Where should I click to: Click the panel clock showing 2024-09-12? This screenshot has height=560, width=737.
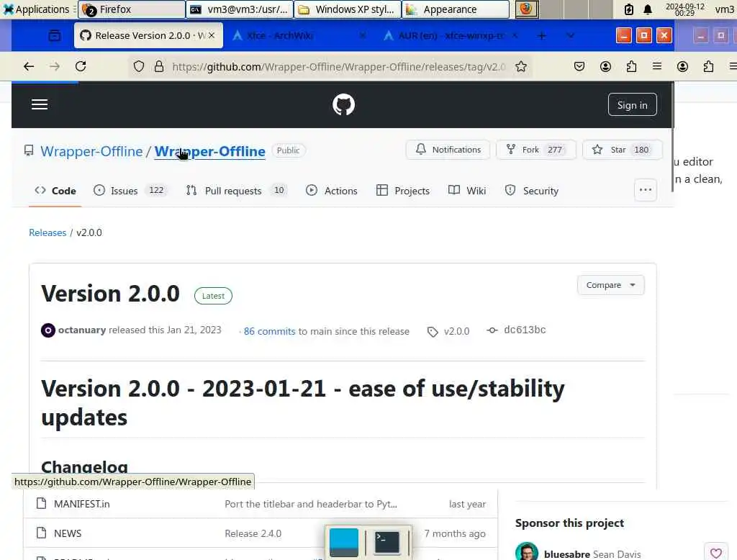[x=684, y=9]
